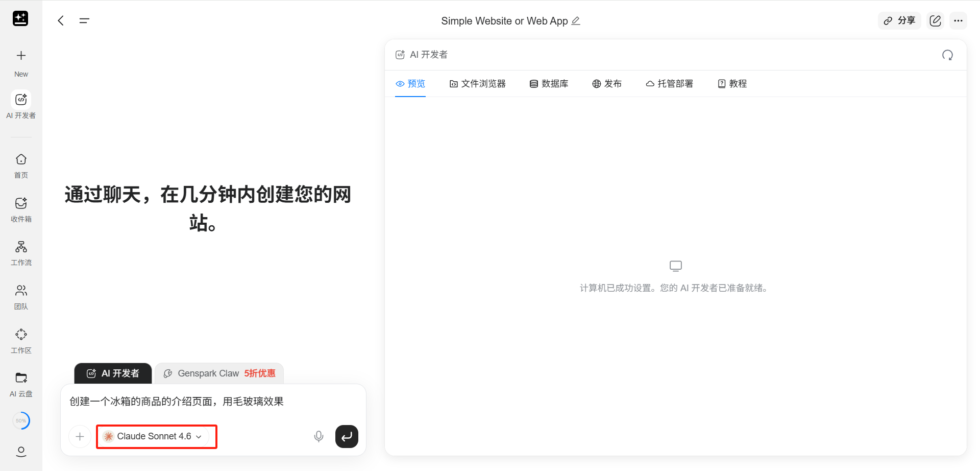Switch to the 数据库 tab
Viewport: 980px width, 471px height.
click(549, 84)
